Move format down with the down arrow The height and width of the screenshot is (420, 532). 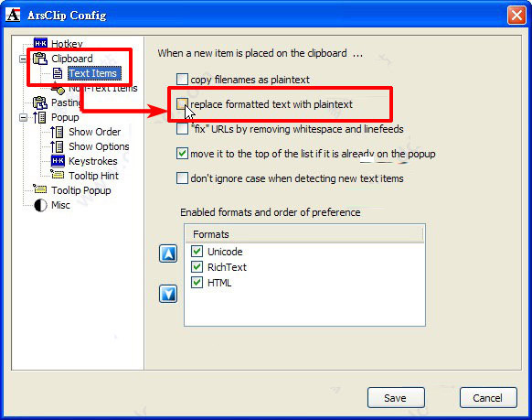(x=168, y=294)
